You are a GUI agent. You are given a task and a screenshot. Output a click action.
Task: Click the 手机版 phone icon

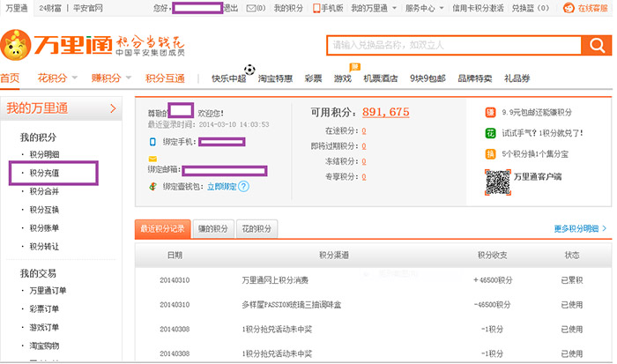point(316,8)
